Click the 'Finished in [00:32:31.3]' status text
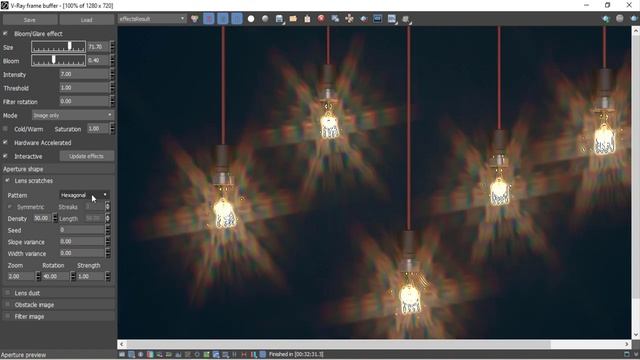 [296, 354]
